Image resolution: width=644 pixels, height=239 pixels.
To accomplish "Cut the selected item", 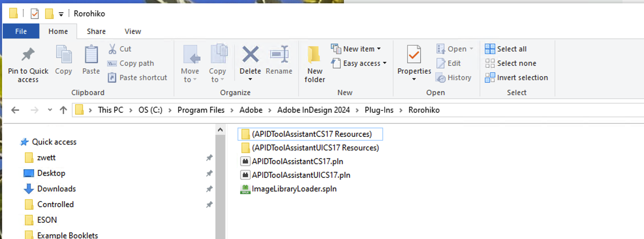I will tap(120, 49).
